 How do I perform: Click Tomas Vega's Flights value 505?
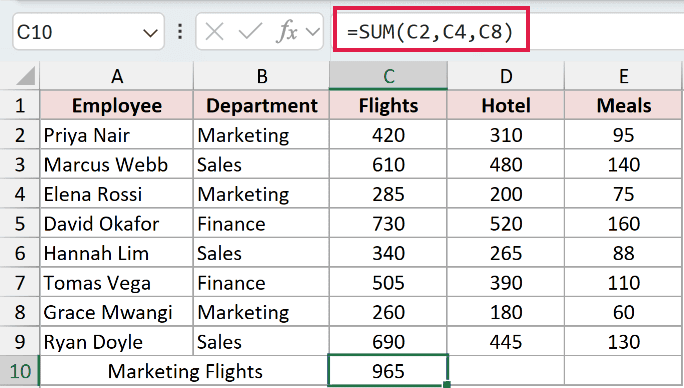(x=388, y=283)
